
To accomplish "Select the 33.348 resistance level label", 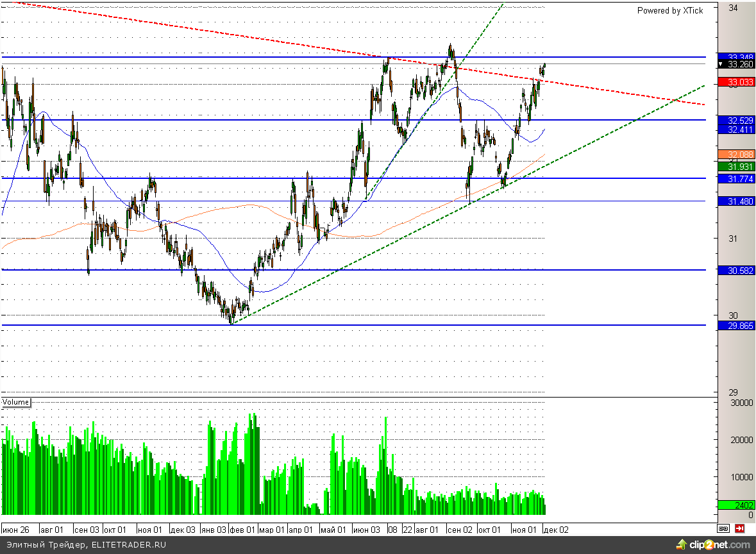I will coord(737,57).
